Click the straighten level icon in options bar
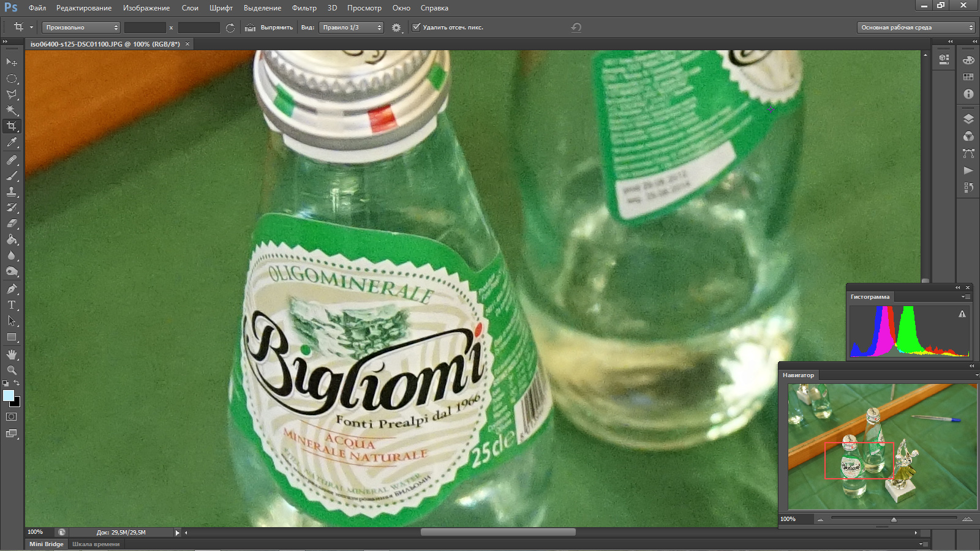Viewport: 980px width, 551px height. click(250, 28)
